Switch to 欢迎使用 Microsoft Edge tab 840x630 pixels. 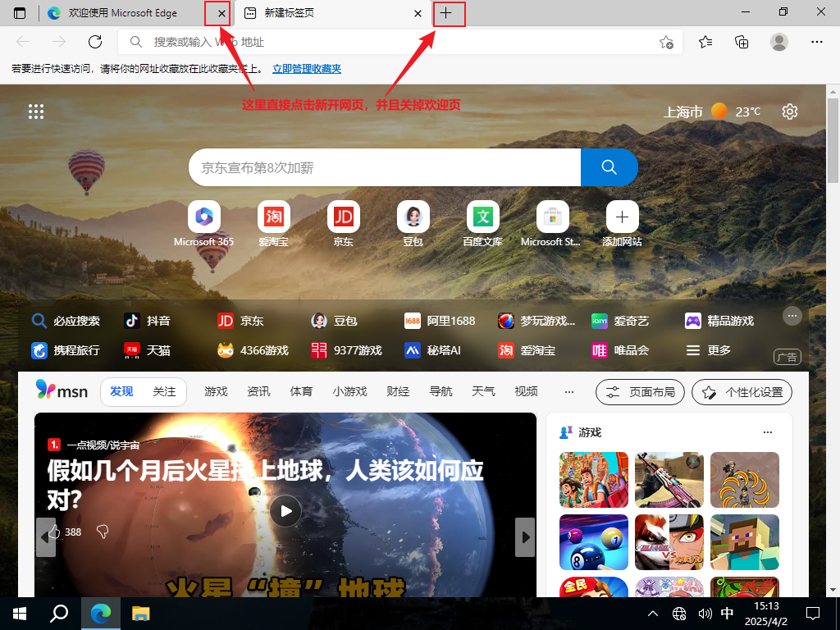point(123,13)
